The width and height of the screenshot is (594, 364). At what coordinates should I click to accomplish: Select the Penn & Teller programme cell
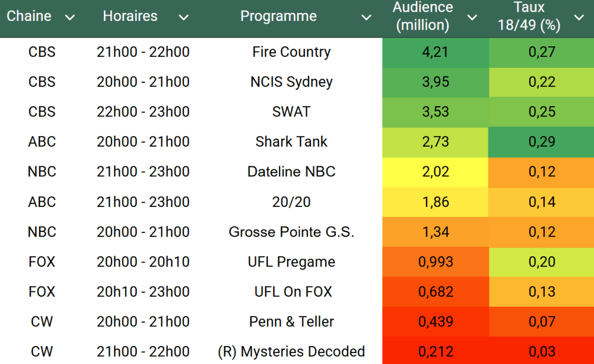click(291, 322)
